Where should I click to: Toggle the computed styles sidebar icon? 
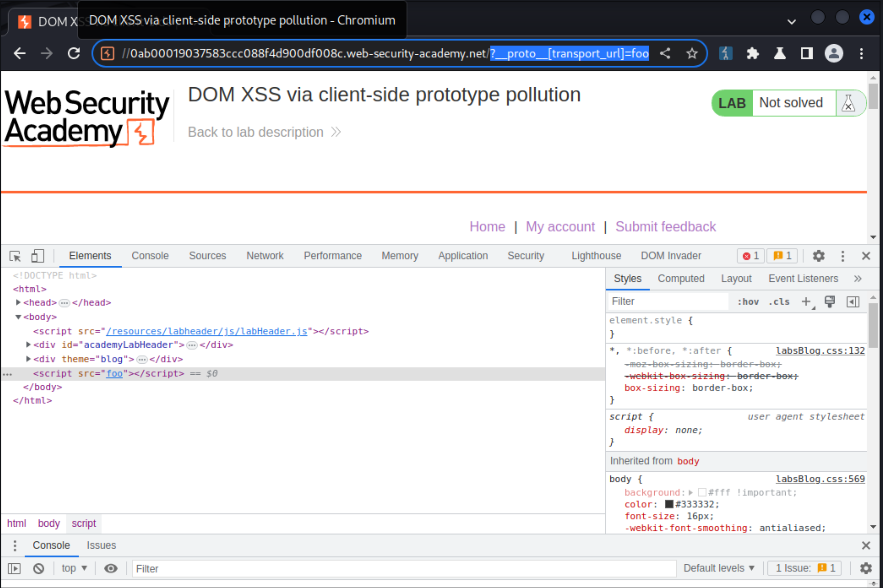[x=853, y=302]
